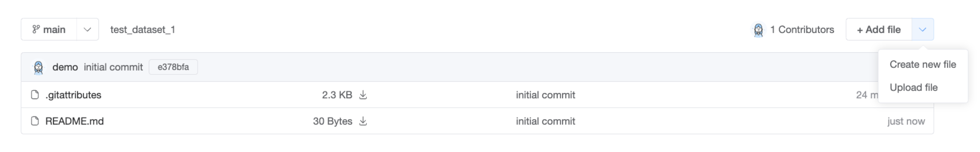The height and width of the screenshot is (152, 980).
Task: Open the latest initial commit message
Action: pyautogui.click(x=113, y=67)
